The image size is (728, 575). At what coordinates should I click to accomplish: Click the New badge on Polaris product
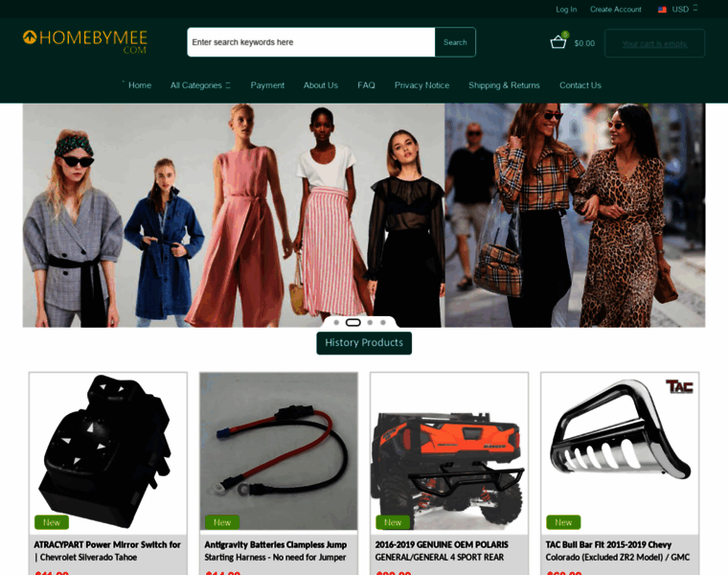coord(393,522)
